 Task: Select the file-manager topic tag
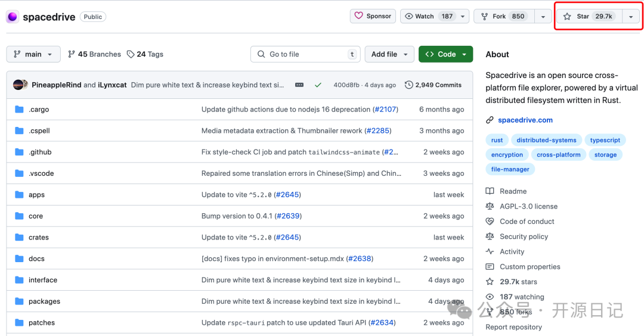coord(510,169)
